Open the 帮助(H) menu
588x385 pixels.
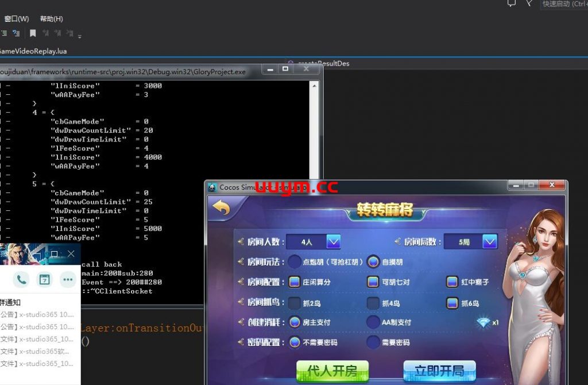[x=52, y=19]
